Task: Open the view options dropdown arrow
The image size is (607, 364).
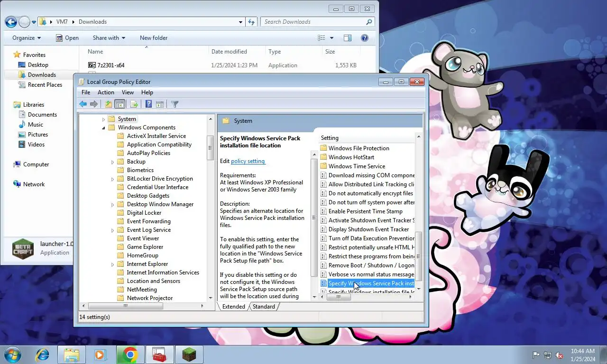Action: [331, 38]
